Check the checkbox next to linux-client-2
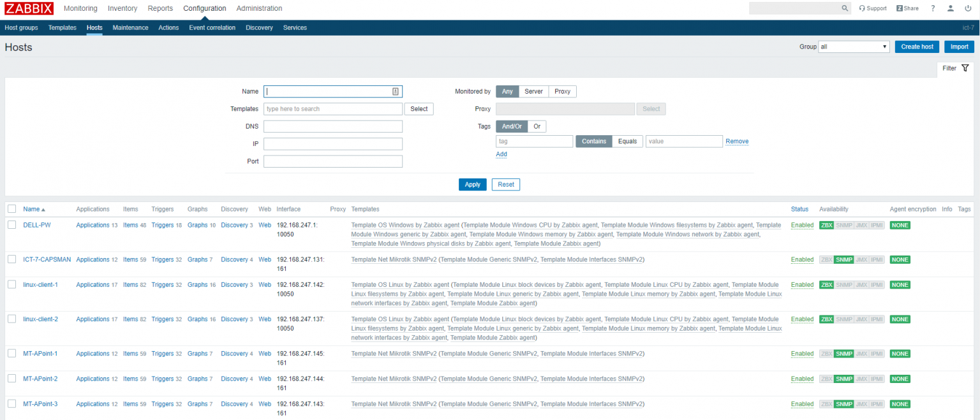This screenshot has width=980, height=420. tap(11, 319)
